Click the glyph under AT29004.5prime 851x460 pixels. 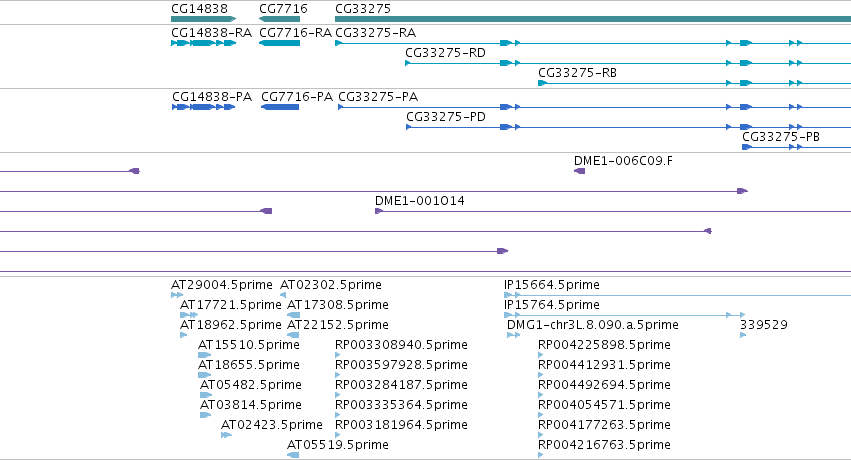tap(177, 295)
